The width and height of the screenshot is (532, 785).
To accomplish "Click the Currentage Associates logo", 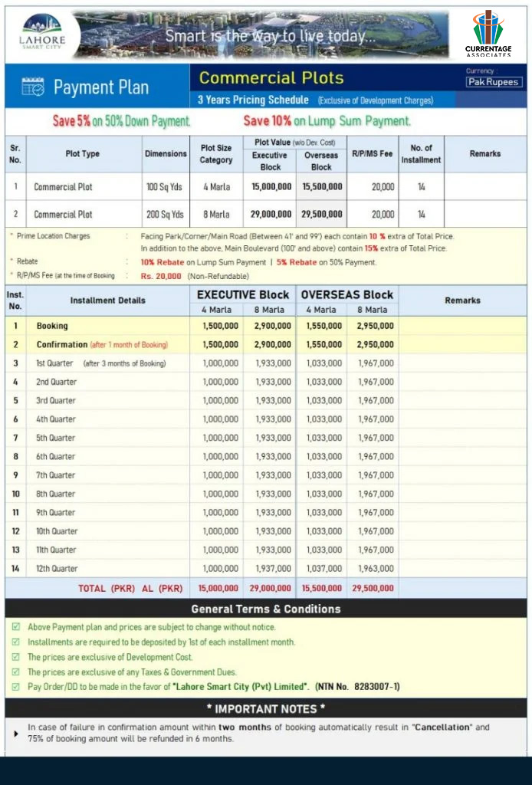I will pyautogui.click(x=488, y=33).
